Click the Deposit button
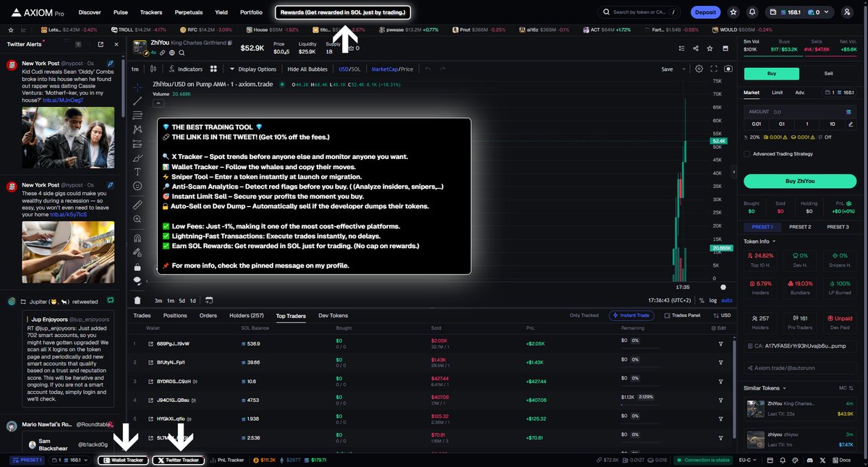This screenshot has width=868, height=467. click(x=705, y=12)
